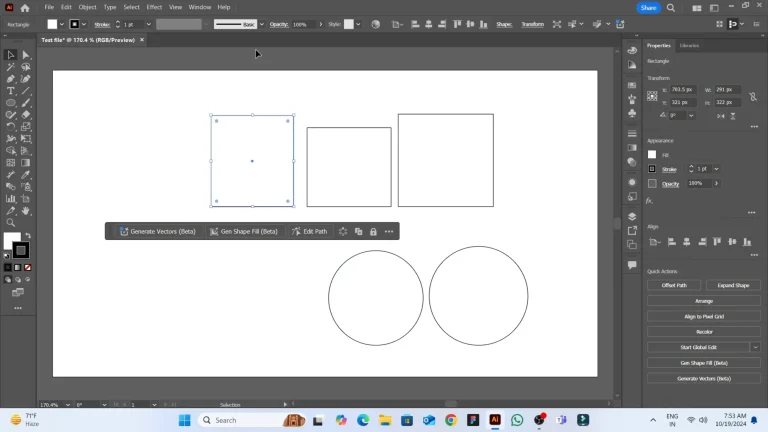This screenshot has height=432, width=768.
Task: Open the Effect menu
Action: point(154,7)
